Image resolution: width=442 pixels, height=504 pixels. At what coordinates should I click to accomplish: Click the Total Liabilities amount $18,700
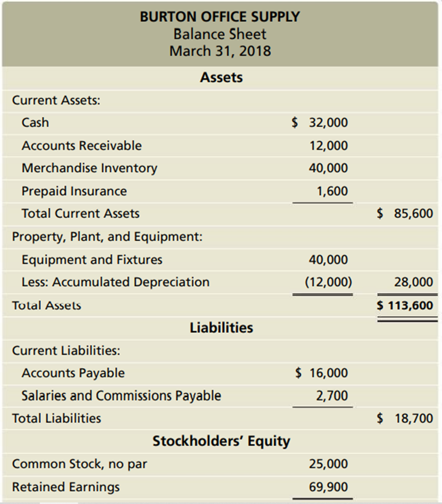tap(405, 418)
